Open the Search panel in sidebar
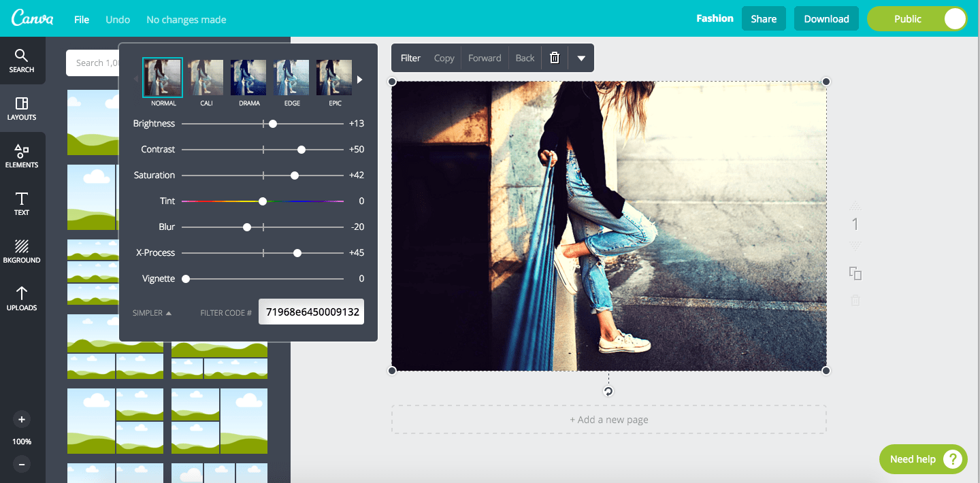The image size is (980, 483). click(22, 61)
